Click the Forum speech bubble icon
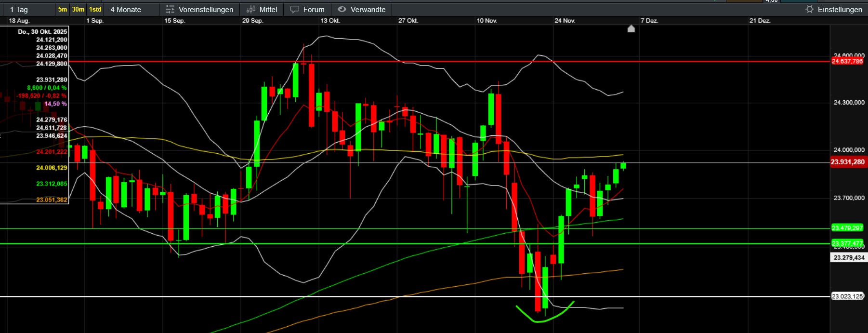Image resolution: width=868 pixels, height=333 pixels. click(x=295, y=9)
